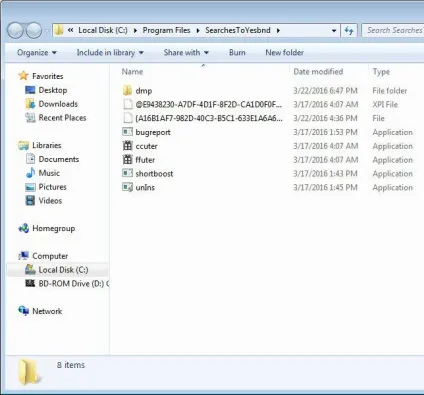Select the ccuter application icon

tap(127, 146)
